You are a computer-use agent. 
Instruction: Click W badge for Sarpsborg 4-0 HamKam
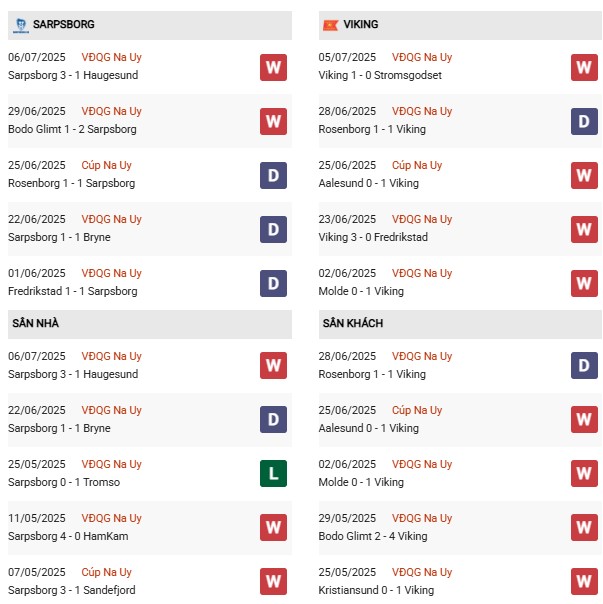[x=273, y=528]
